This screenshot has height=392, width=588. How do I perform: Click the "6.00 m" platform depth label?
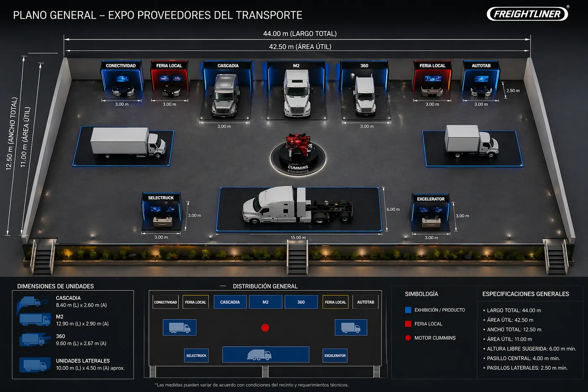pyautogui.click(x=393, y=209)
